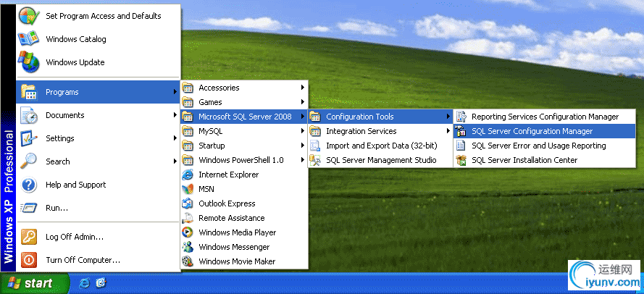644x294 pixels.
Task: Click the Startup folder icon
Action: pos(188,146)
